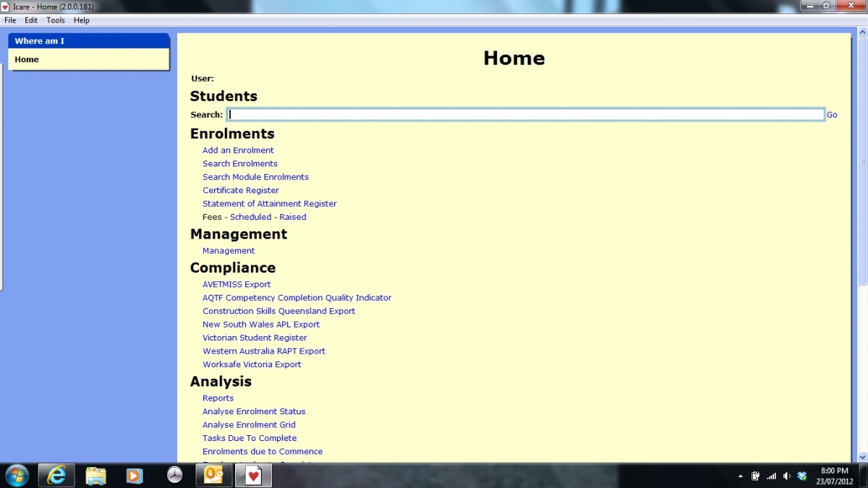Open Windows Explorer folder icon in taskbar
The image size is (868, 488).
tap(95, 475)
